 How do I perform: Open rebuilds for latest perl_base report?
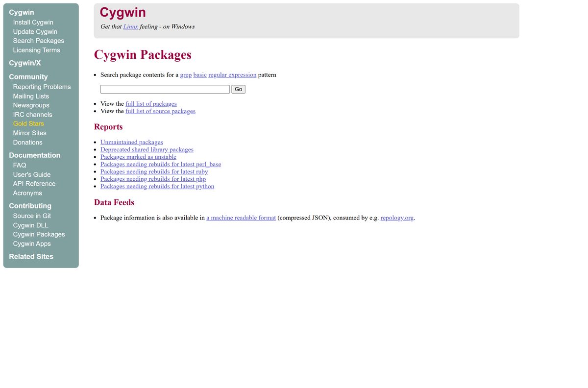point(161,164)
